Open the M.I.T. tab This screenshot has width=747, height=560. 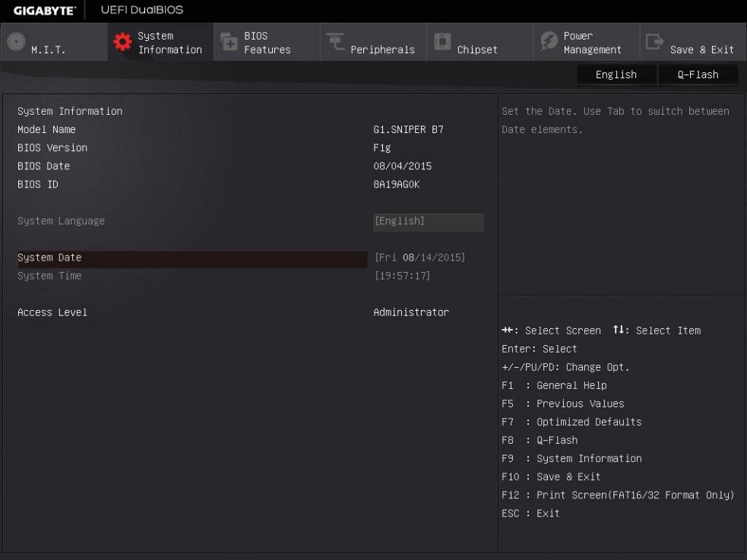[x=54, y=42]
